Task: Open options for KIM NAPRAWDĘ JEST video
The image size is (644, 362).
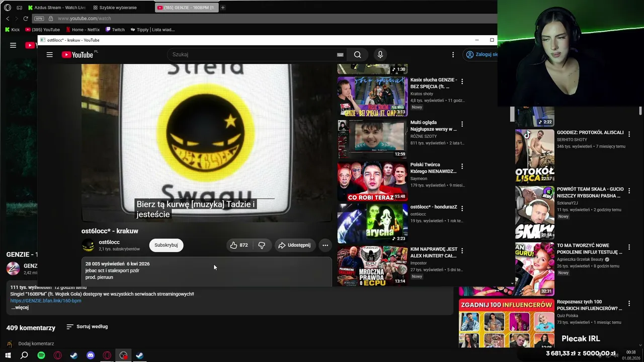Action: tap(462, 250)
